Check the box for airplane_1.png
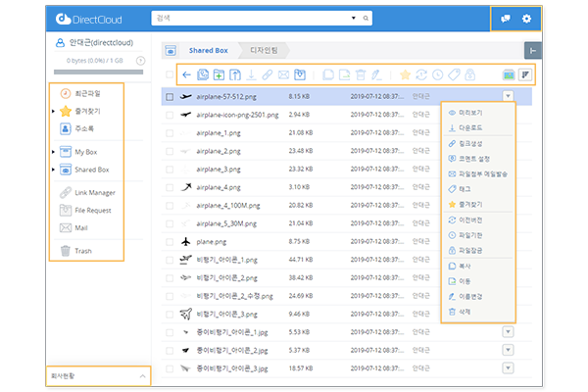 pyautogui.click(x=170, y=133)
